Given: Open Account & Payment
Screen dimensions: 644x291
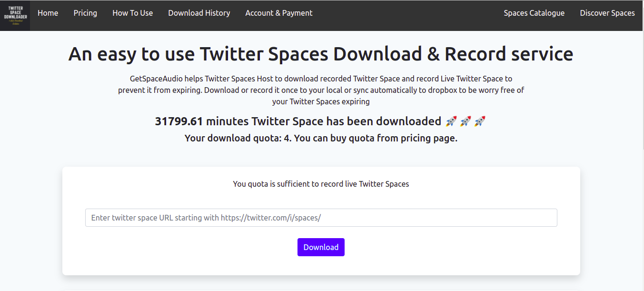Looking at the screenshot, I should click(x=279, y=13).
